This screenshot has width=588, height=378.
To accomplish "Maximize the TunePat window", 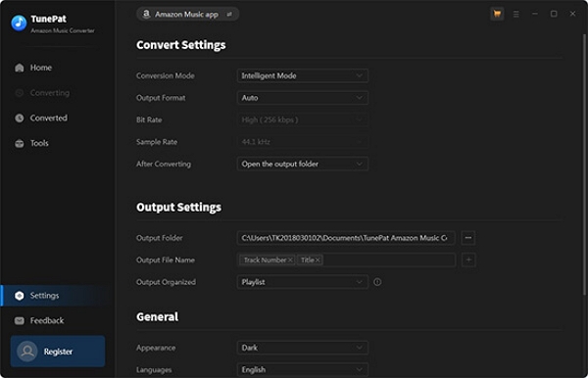I will 554,14.
